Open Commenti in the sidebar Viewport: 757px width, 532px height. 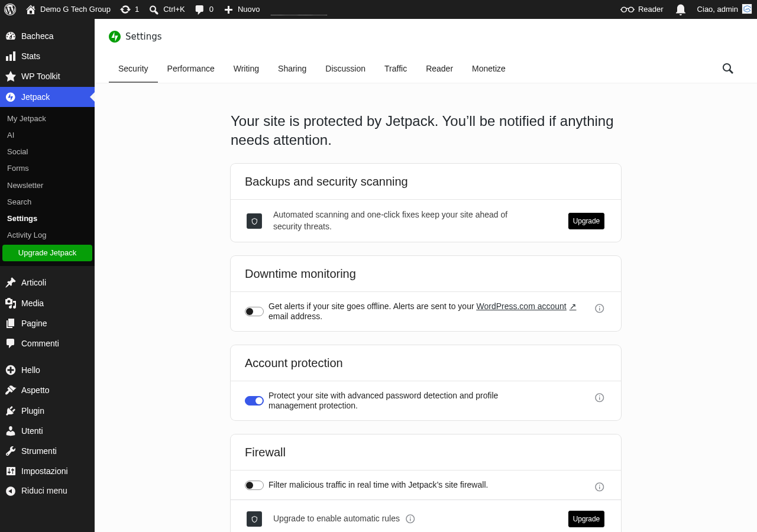[47, 343]
